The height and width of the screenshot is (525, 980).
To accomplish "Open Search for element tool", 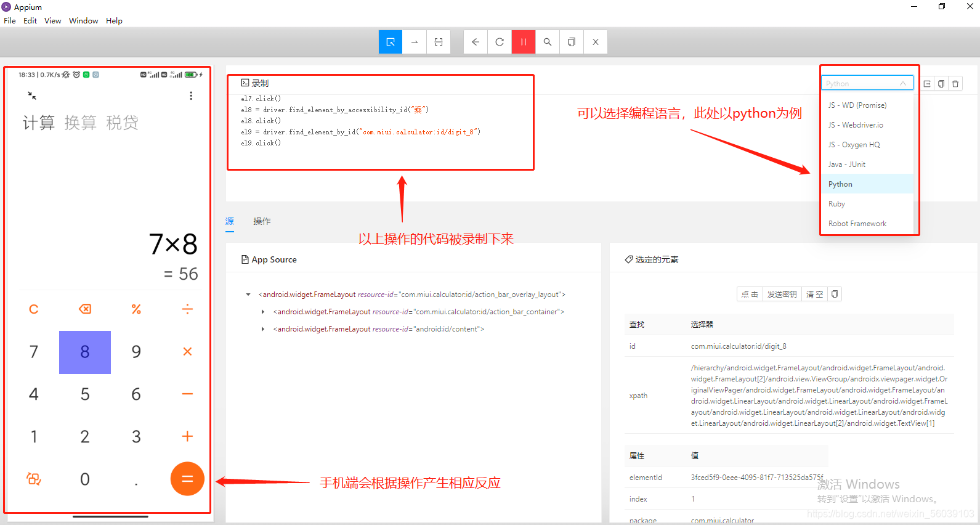I will (x=548, y=42).
